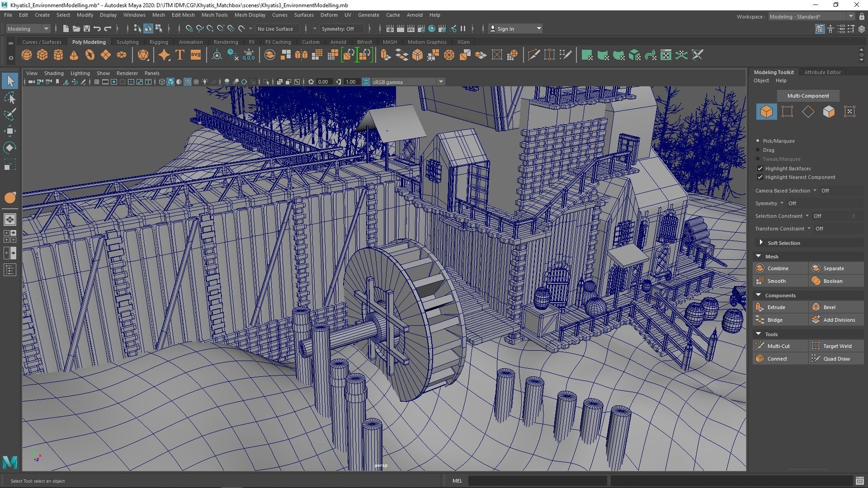This screenshot has height=488, width=868.
Task: Open the Mesh Tools menu
Action: (x=214, y=15)
